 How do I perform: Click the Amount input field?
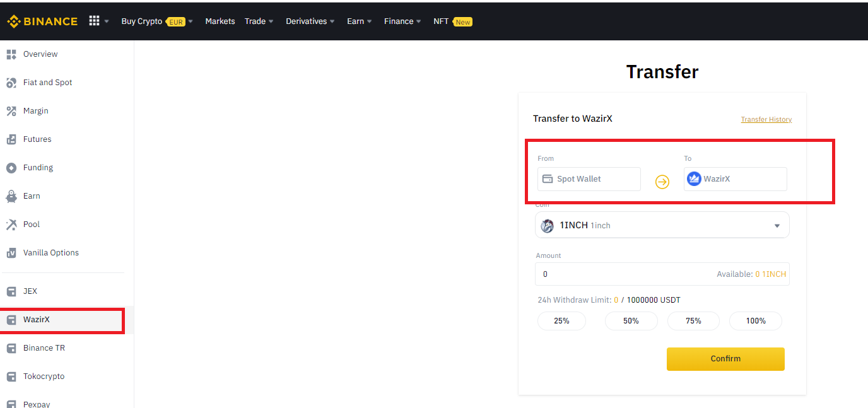[662, 274]
